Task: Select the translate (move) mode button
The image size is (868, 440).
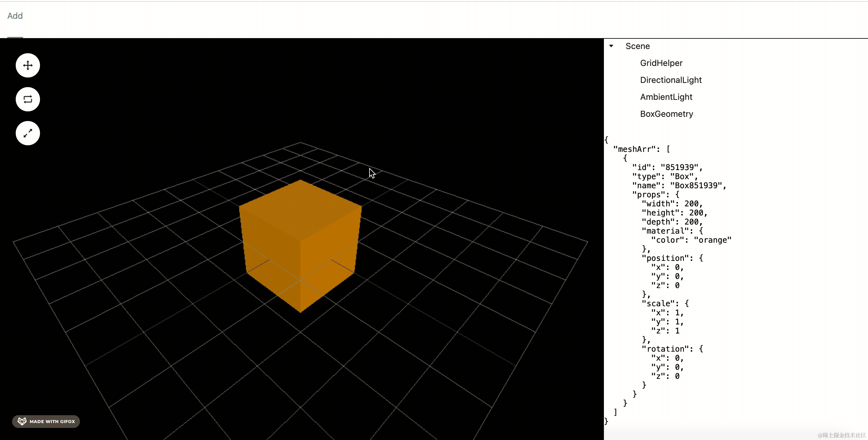Action: pyautogui.click(x=28, y=65)
